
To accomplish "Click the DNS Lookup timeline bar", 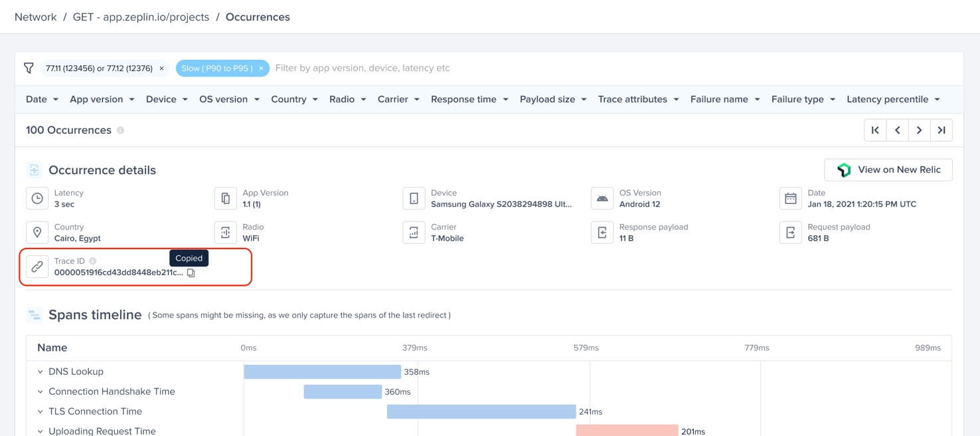I will [322, 372].
